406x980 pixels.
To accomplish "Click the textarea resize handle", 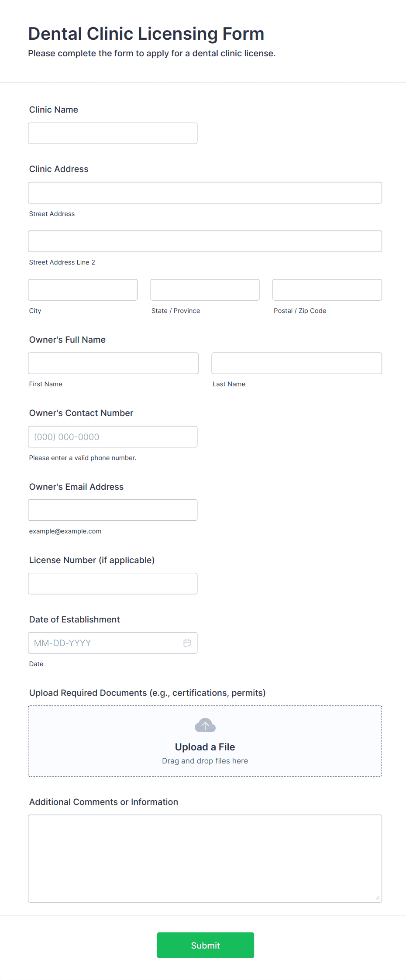I will (x=377, y=898).
